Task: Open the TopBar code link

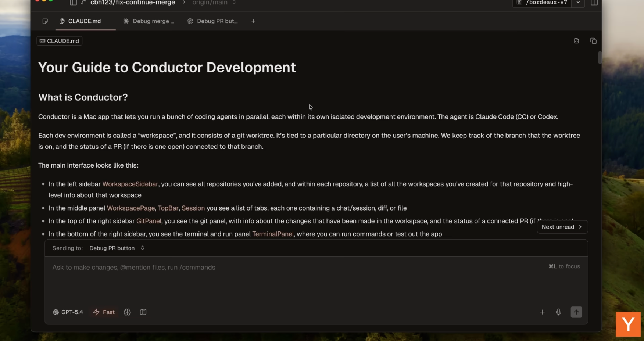Action: point(168,208)
